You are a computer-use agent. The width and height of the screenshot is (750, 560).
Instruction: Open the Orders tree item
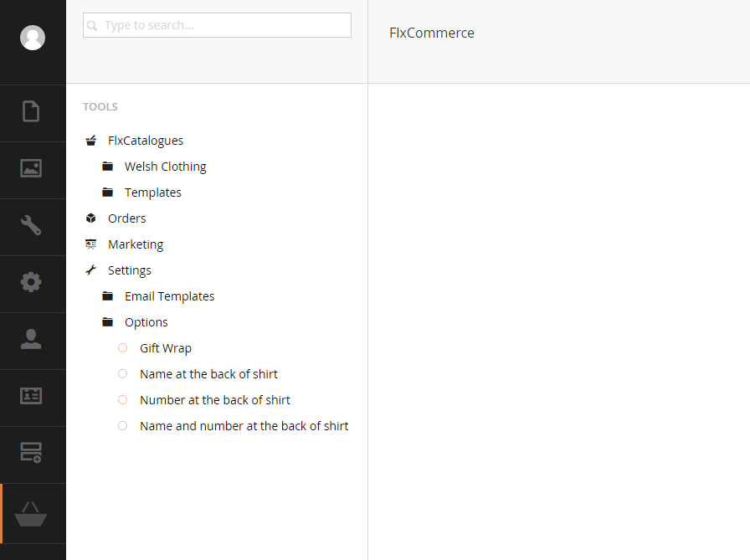pyautogui.click(x=126, y=218)
